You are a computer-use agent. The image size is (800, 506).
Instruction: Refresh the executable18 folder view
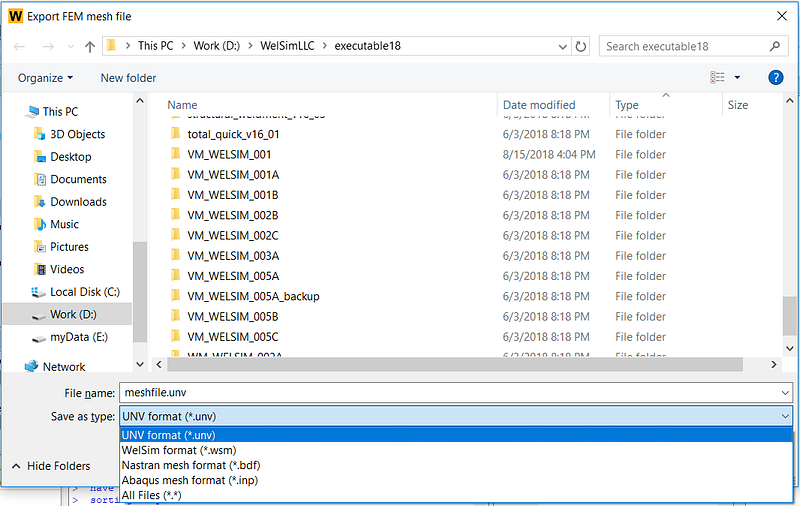point(581,46)
